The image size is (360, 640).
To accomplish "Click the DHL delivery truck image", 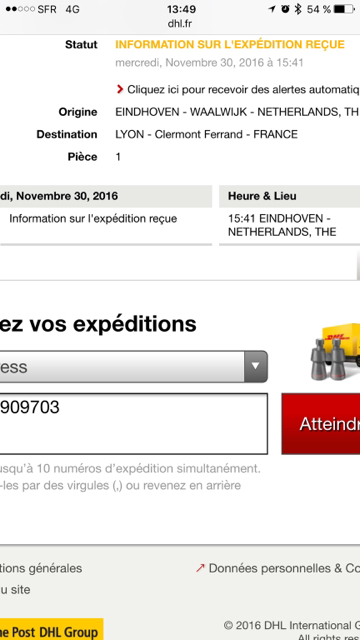I will click(335, 352).
